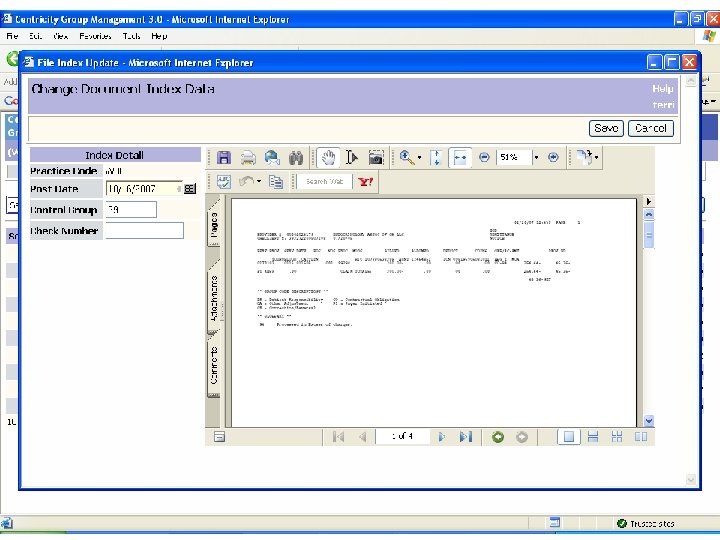
Task: Click the dialog page scroll up arrow
Action: tap(691, 81)
